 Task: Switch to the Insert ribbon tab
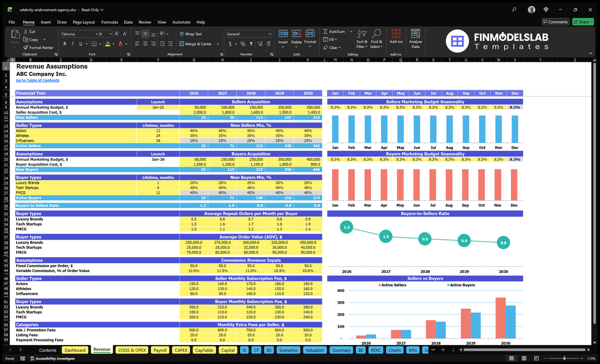coord(45,22)
